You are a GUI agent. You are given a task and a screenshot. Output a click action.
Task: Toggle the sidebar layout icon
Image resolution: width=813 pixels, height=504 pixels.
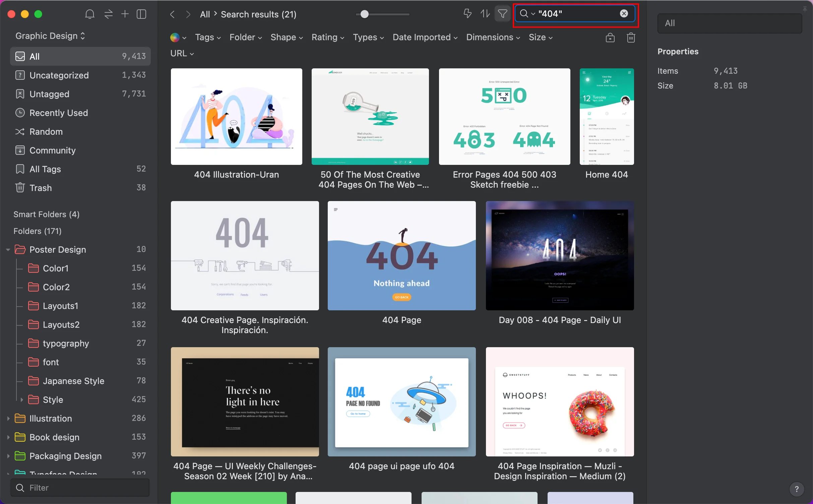[x=141, y=14]
